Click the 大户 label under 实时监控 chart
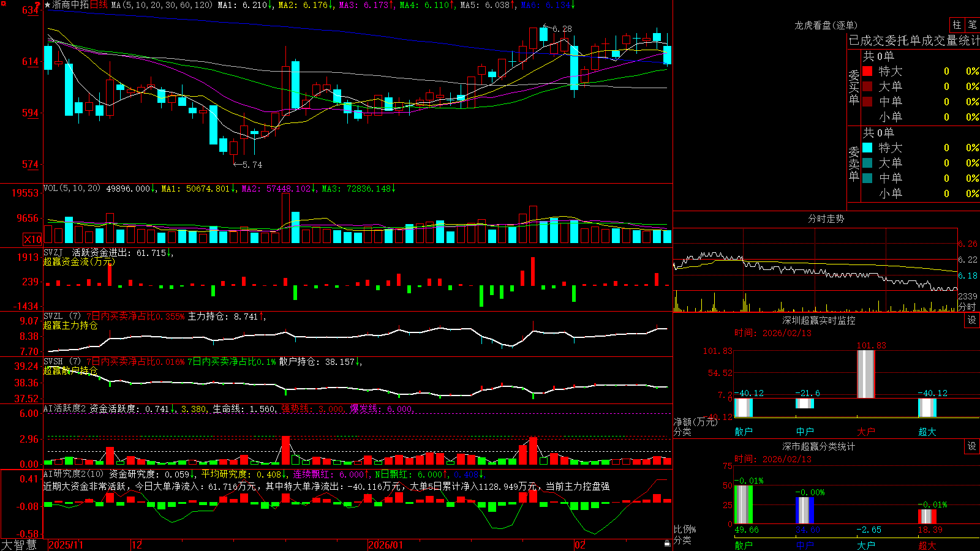The image size is (980, 551). 865,432
